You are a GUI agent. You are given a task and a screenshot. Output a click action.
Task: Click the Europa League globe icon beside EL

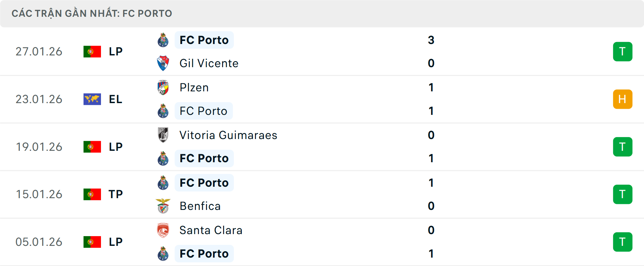[x=92, y=99]
